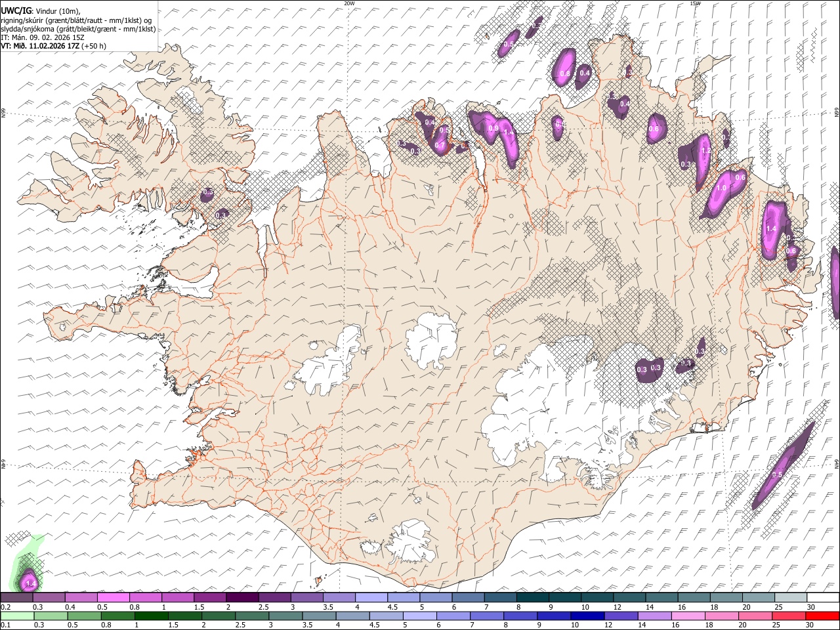The height and width of the screenshot is (630, 840).
Task: Click the violet 12 mm rain scale swatch
Action: pos(621,616)
